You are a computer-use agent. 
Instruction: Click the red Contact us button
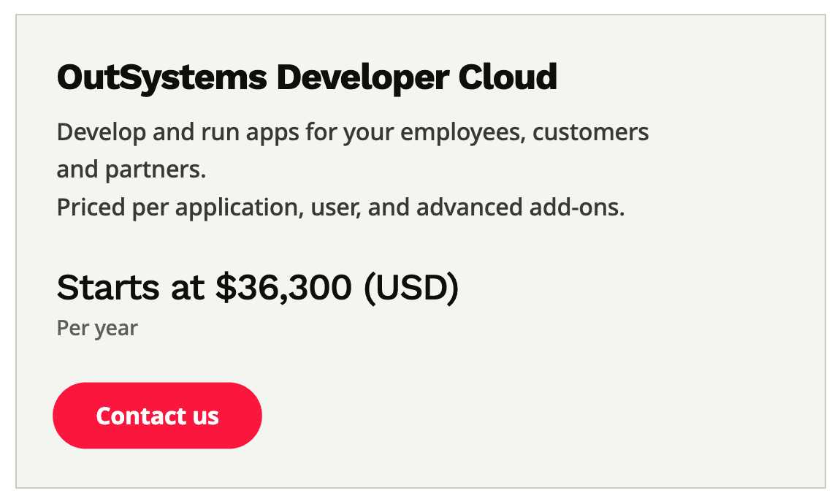[x=157, y=416]
